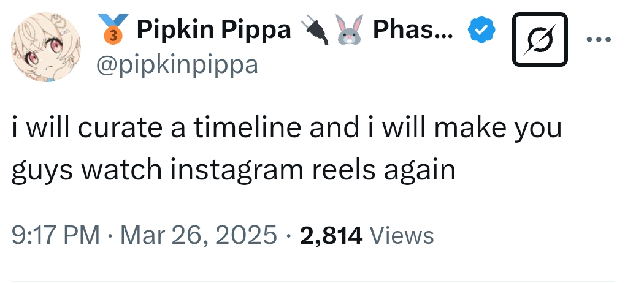The width and height of the screenshot is (644, 283).
Task: Click the Pipkin Pippa display name
Action: coord(213,29)
